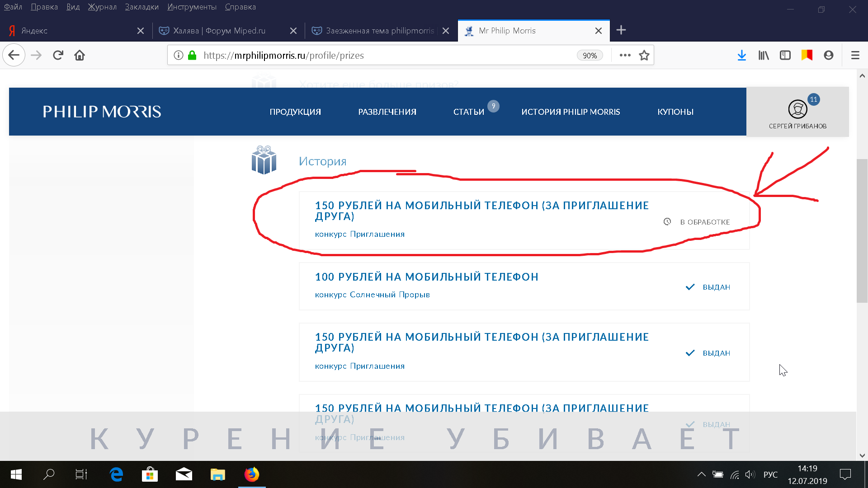
Task: Open the Закладки menu
Action: (x=142, y=7)
